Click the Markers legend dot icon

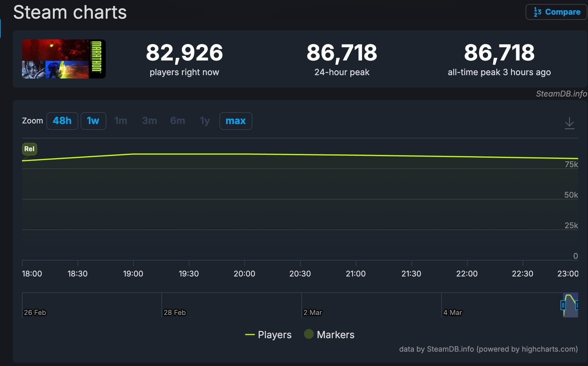(309, 335)
